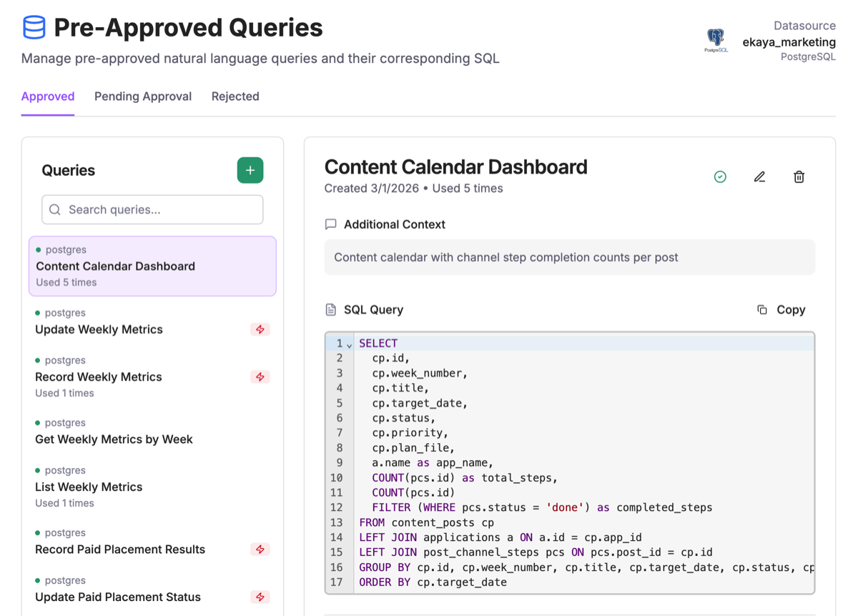Copy the SQL query
Screen dimensions: 858x616
(x=781, y=309)
